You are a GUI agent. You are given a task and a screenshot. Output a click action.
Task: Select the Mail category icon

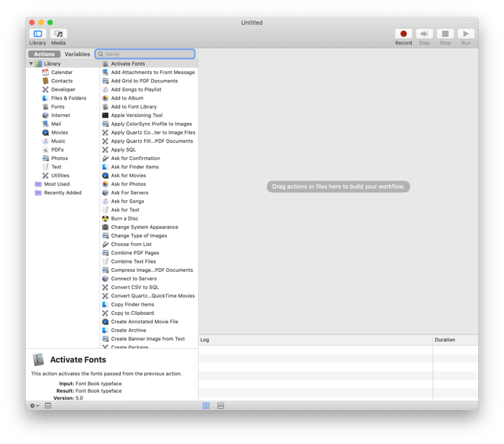45,124
